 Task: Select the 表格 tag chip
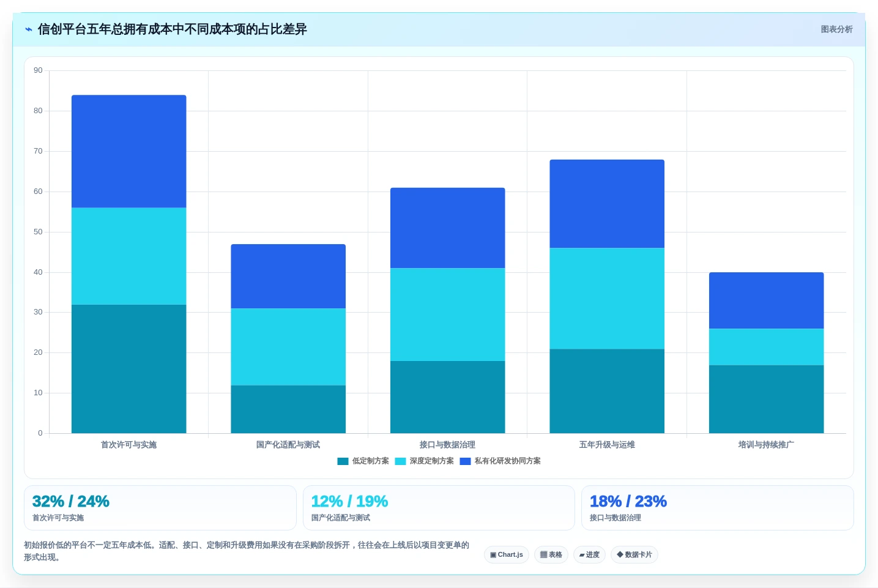tap(551, 555)
